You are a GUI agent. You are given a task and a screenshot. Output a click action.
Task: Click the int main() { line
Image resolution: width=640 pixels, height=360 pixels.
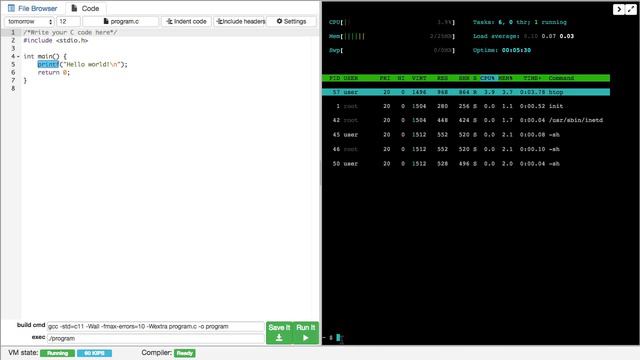pyautogui.click(x=45, y=56)
